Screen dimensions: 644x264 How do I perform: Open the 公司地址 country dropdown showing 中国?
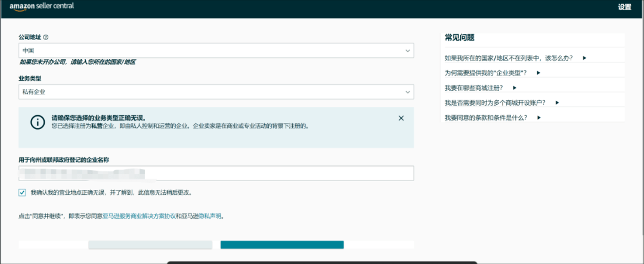click(216, 51)
